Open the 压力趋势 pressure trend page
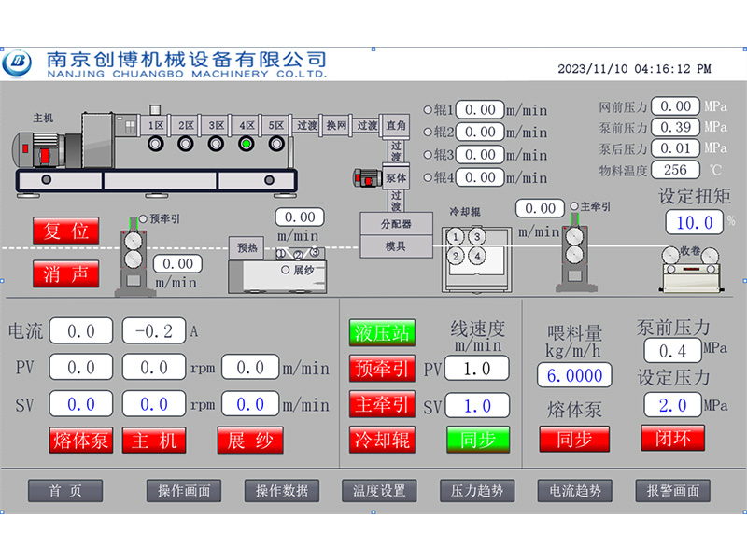Image resolution: width=747 pixels, height=560 pixels. pyautogui.click(x=477, y=491)
